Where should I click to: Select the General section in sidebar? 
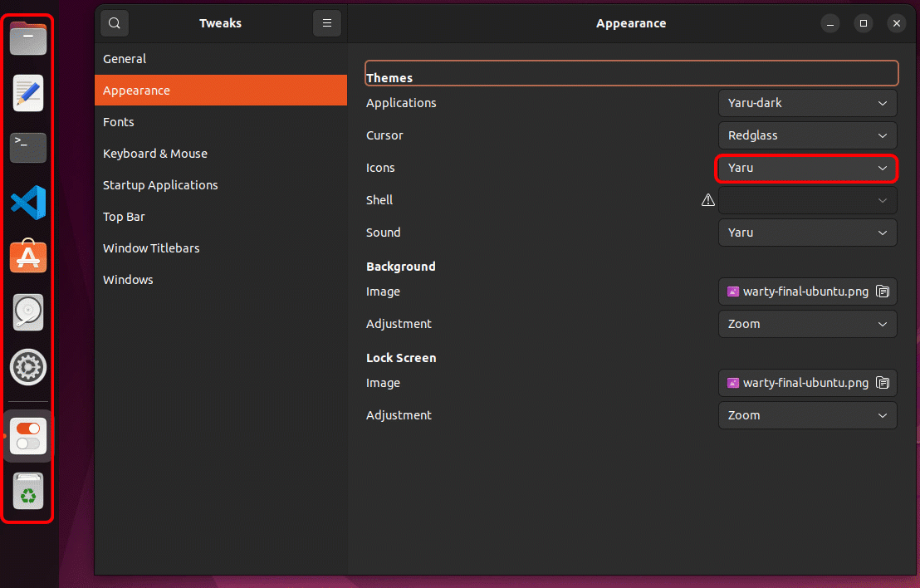point(221,59)
